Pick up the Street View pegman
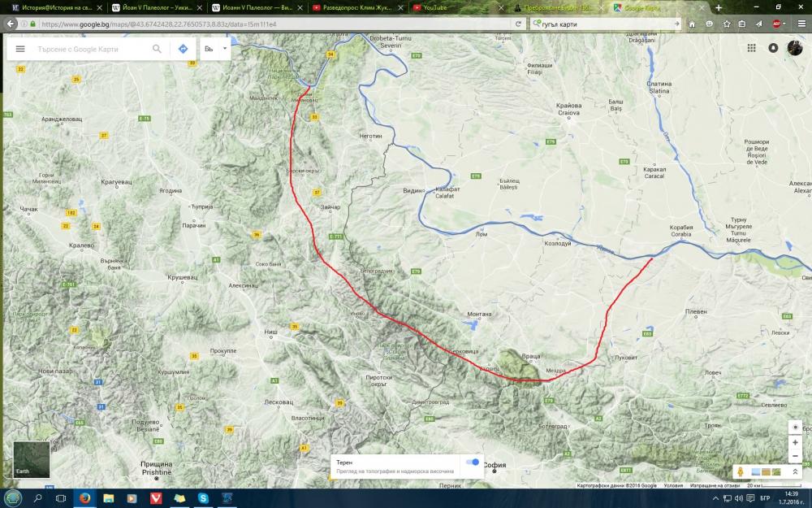 coord(741,471)
